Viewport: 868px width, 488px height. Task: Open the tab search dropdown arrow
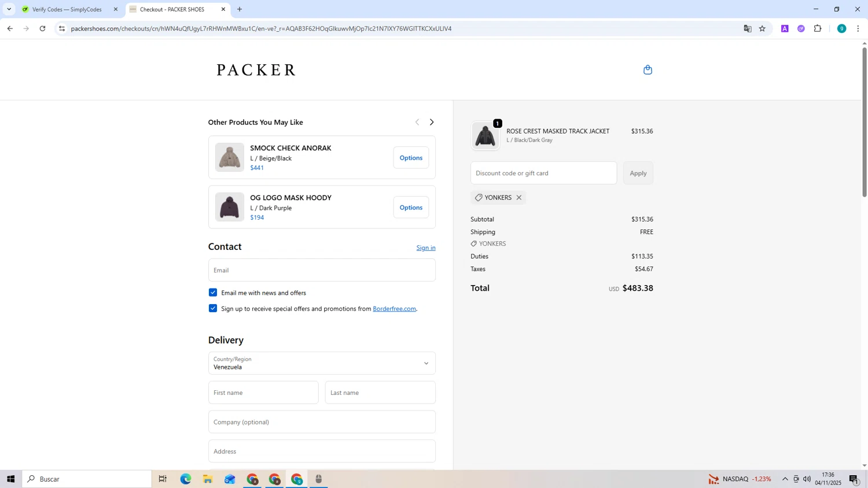(x=9, y=9)
